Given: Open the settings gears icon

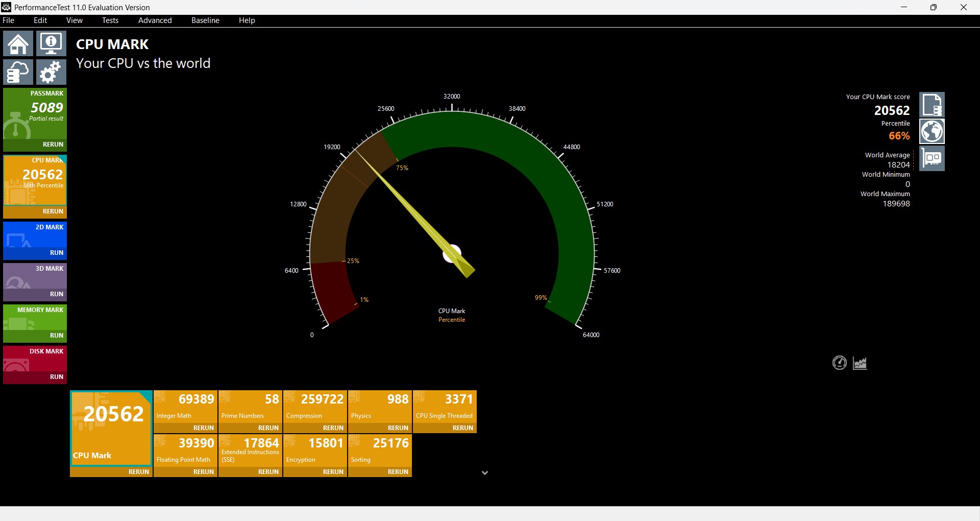Looking at the screenshot, I should pyautogui.click(x=51, y=72).
